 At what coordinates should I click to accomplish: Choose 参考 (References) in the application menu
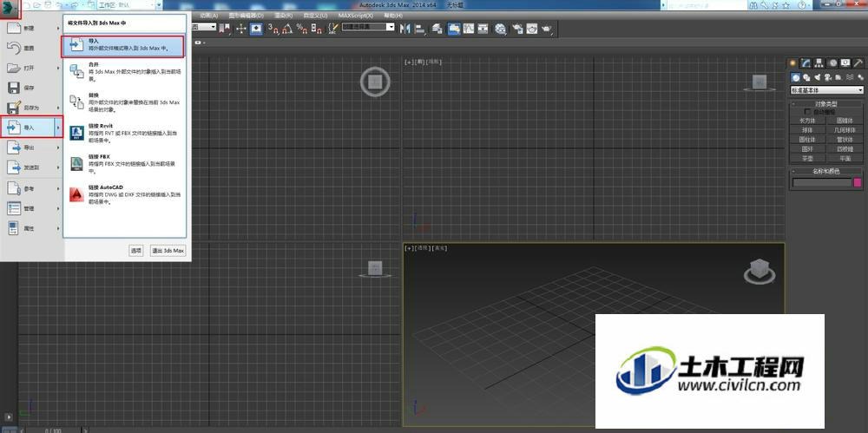click(31, 189)
